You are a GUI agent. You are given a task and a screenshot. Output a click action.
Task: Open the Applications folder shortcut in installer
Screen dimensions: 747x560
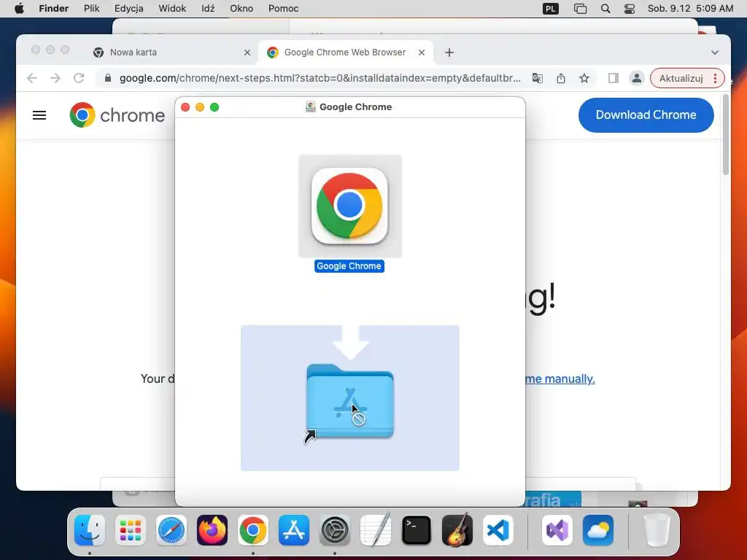point(349,401)
